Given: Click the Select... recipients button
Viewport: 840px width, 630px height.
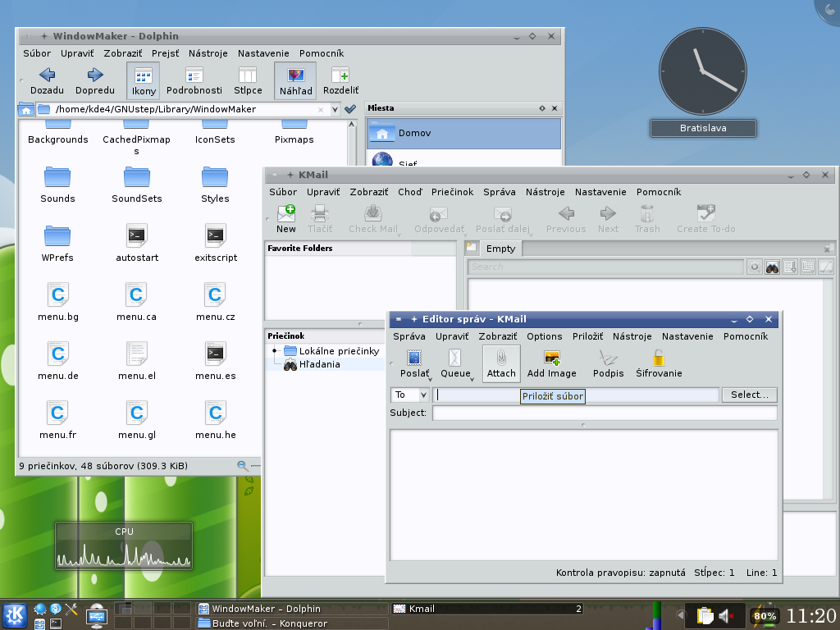Looking at the screenshot, I should click(x=749, y=395).
